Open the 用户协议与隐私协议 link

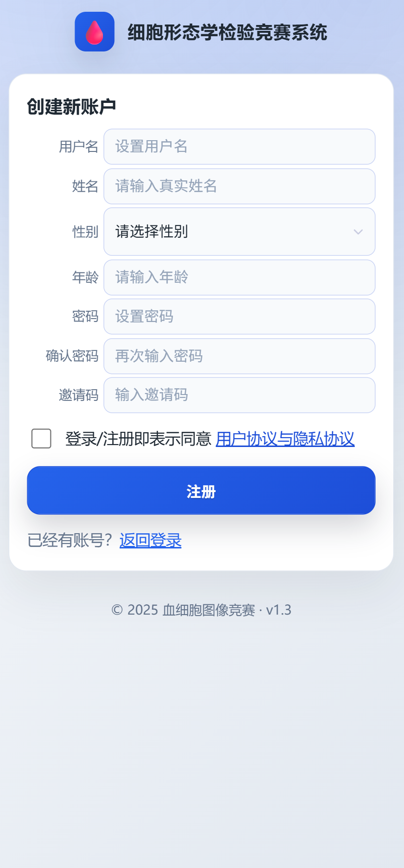coord(285,439)
